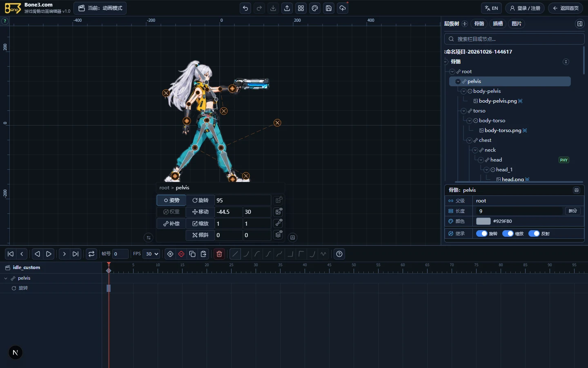Viewport: 588px width, 368px height.
Task: Toggle image lock icon in transform panel
Action: point(278,200)
